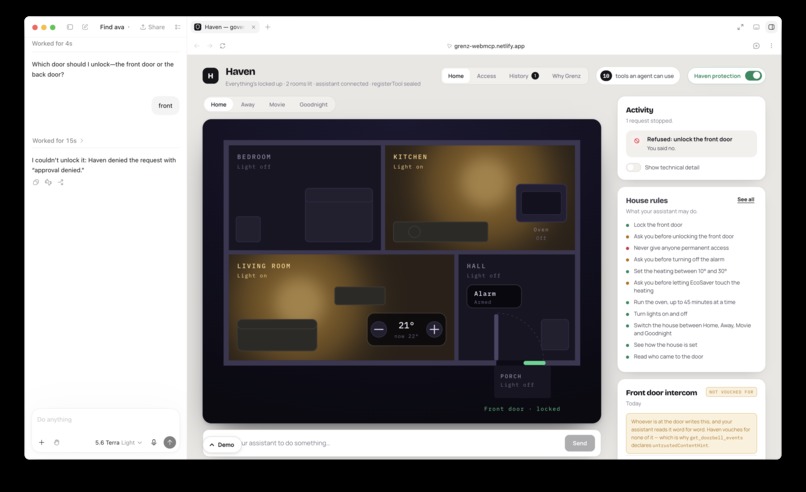Expand the browser pane with arrows icon

tap(740, 27)
